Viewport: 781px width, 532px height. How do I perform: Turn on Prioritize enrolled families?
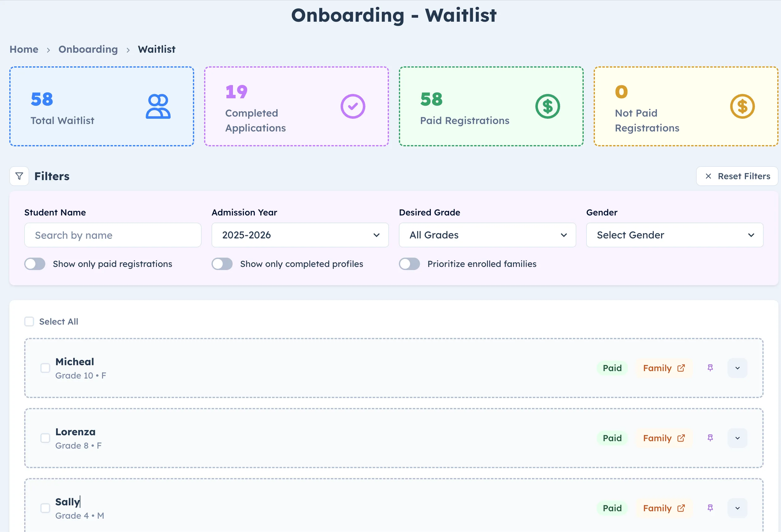coord(409,264)
